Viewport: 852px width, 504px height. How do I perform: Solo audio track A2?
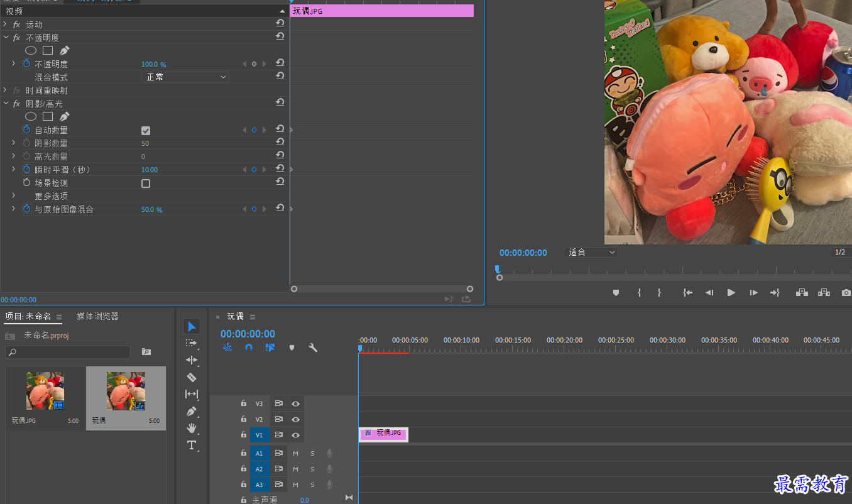point(312,469)
